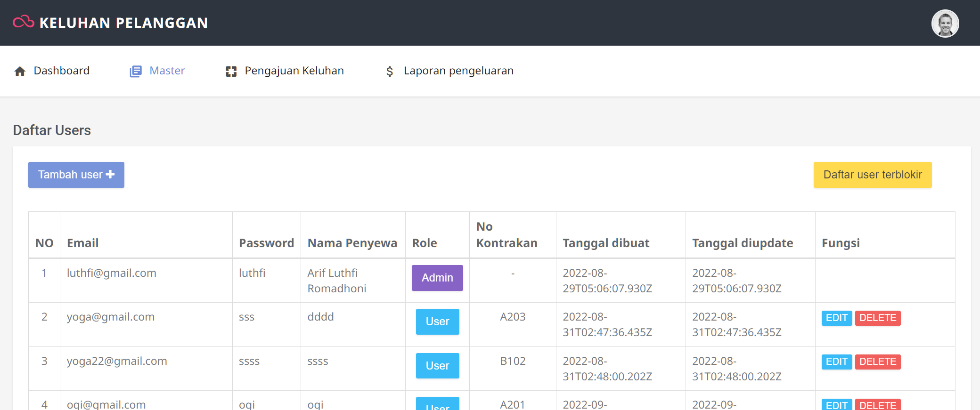Select password cell luthfi
The width and height of the screenshot is (980, 410).
[x=252, y=273]
